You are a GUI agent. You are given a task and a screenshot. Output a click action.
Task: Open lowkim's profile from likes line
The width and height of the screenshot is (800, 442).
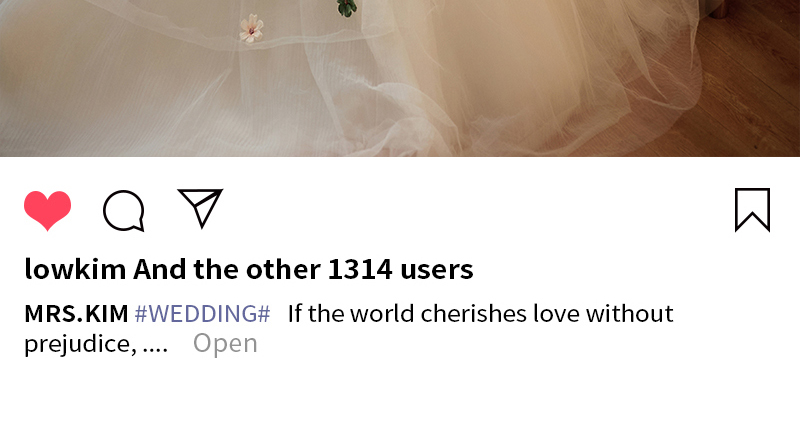point(75,269)
